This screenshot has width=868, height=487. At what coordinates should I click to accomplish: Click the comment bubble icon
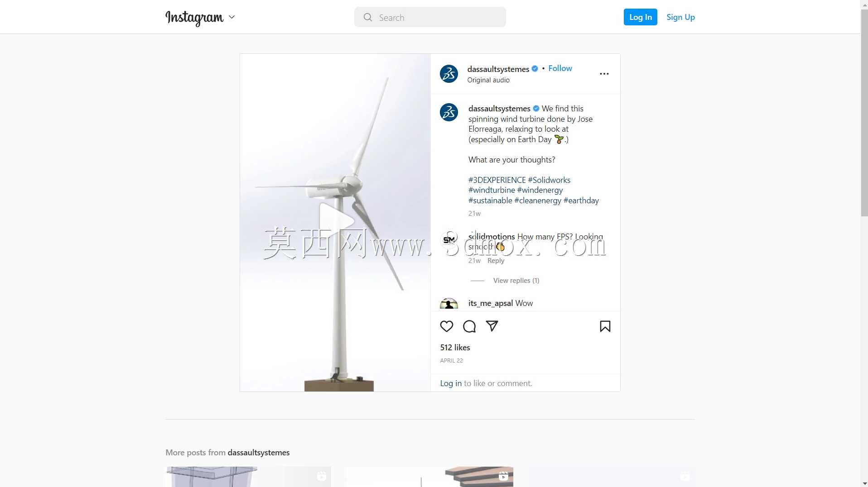tap(469, 326)
